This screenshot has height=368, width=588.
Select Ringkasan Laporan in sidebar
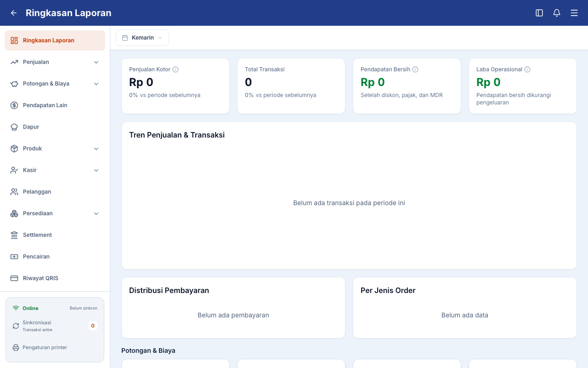click(x=55, y=40)
